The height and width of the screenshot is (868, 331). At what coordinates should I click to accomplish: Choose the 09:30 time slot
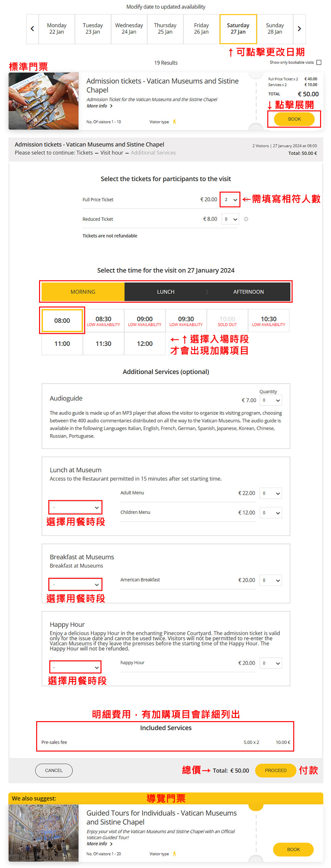click(x=186, y=321)
